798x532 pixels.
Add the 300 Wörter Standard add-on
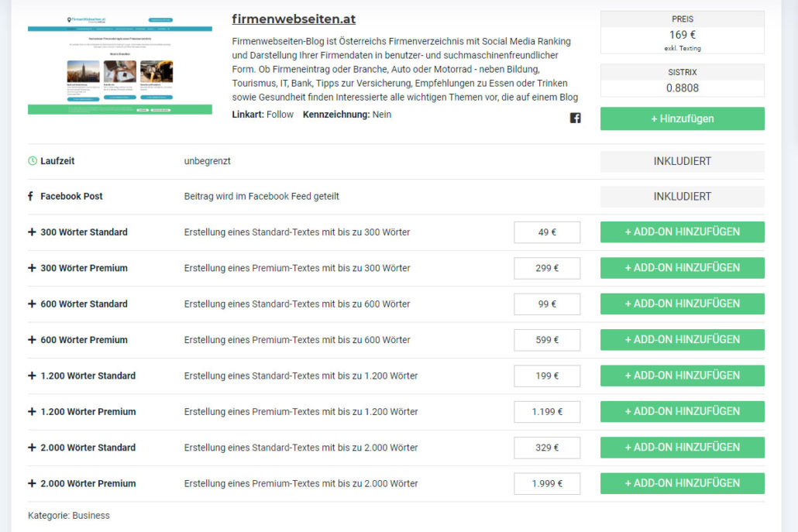pos(682,232)
